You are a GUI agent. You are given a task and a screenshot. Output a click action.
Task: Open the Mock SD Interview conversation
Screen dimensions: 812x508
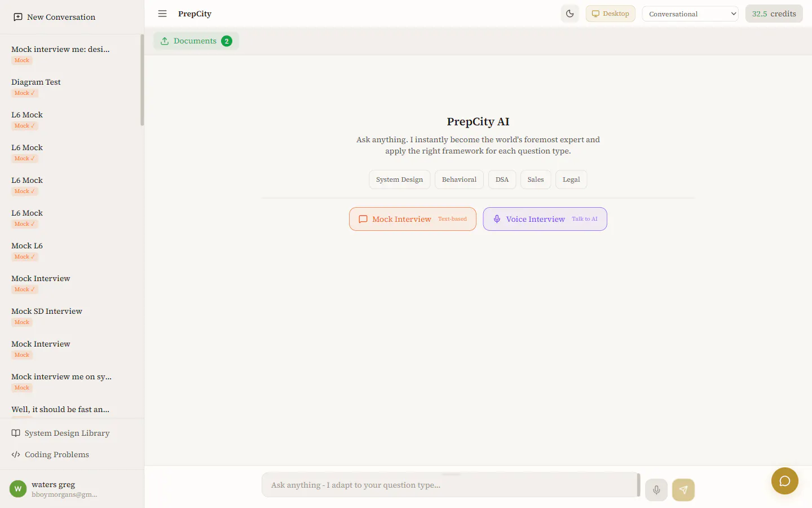tap(70, 316)
